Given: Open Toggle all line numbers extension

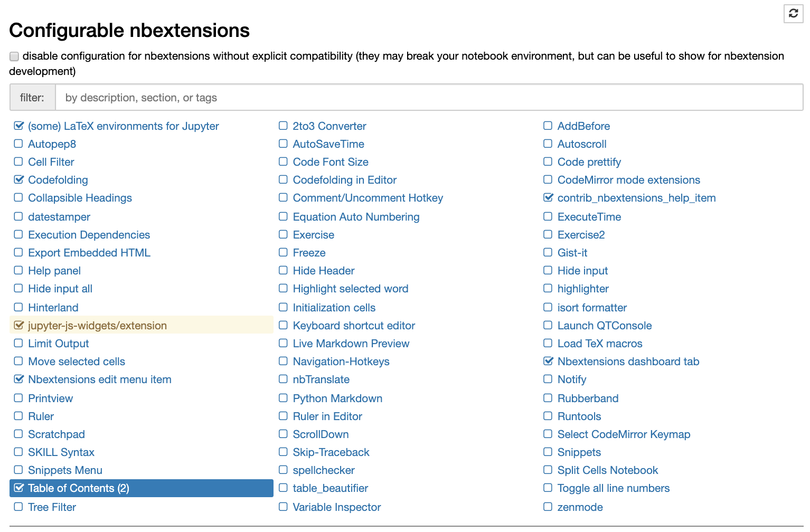Looking at the screenshot, I should point(614,488).
